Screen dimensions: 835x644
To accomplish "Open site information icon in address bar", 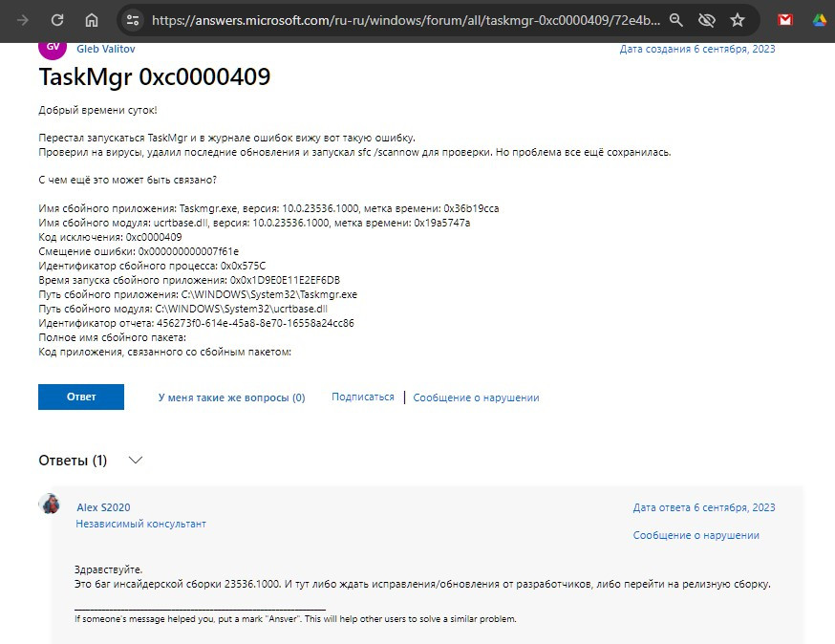I will pos(133,20).
